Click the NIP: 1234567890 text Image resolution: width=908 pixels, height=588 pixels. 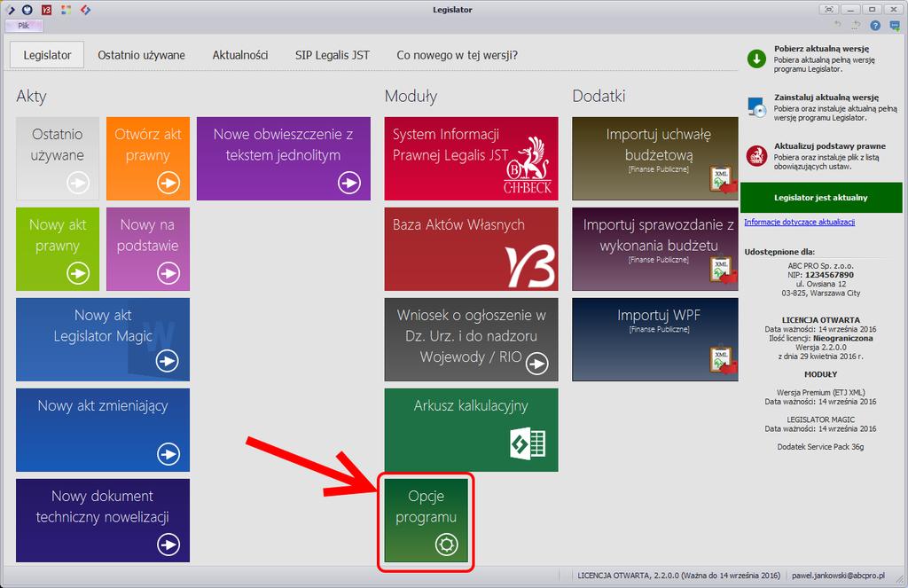pos(820,275)
